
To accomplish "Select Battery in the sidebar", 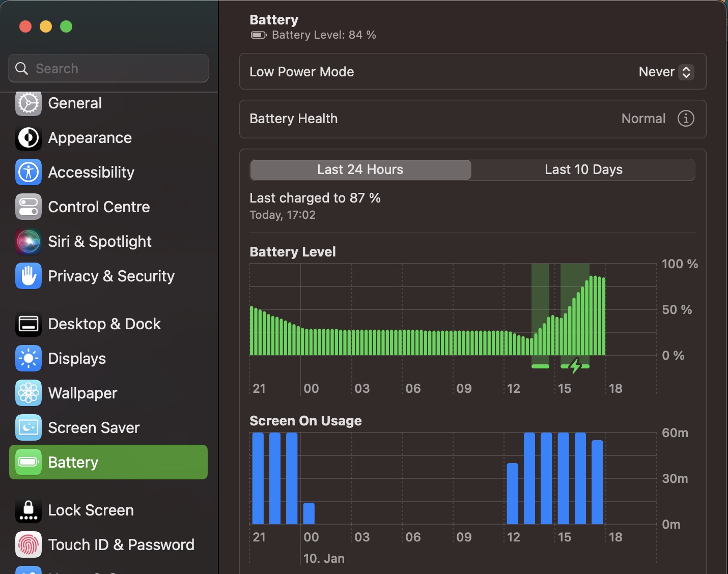I will click(108, 463).
